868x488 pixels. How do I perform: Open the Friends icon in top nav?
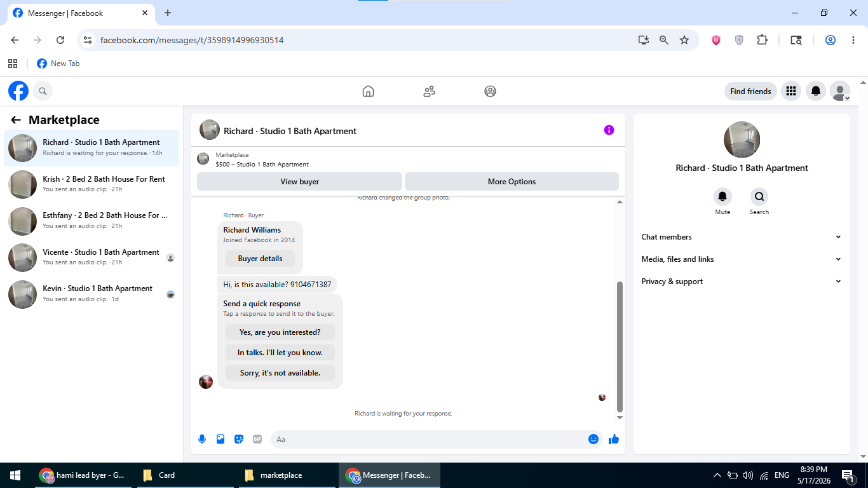coord(429,91)
